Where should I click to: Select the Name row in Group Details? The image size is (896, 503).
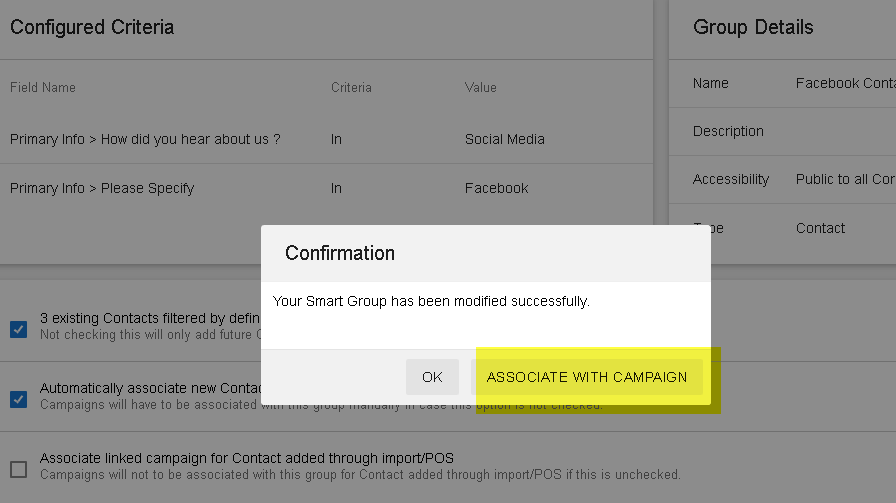(x=782, y=83)
